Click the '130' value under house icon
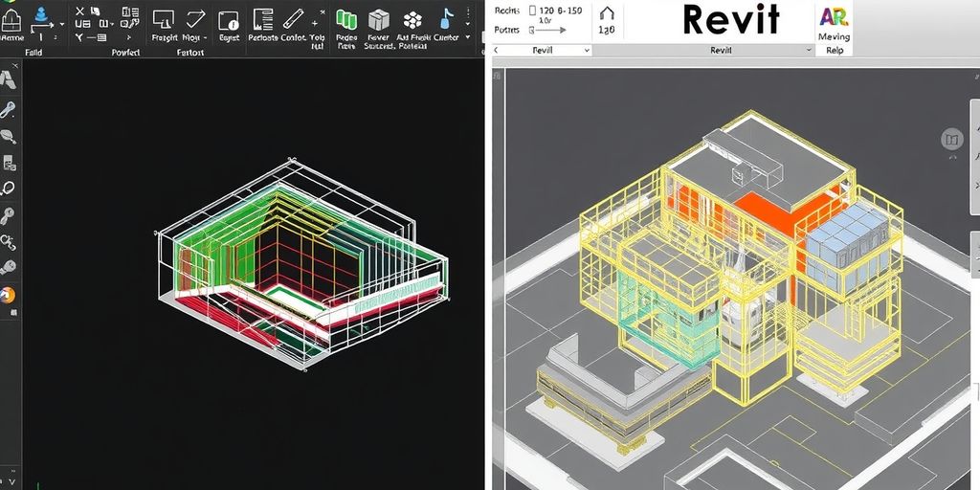The image size is (980, 490). (606, 30)
